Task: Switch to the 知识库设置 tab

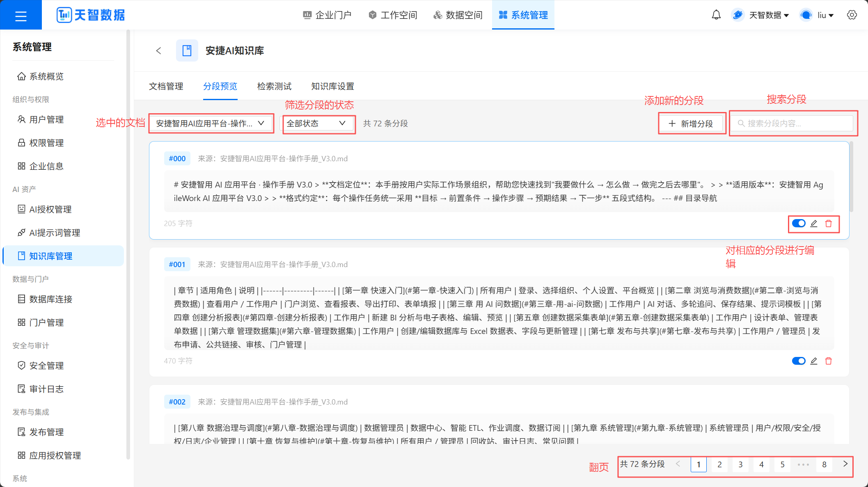Action: [333, 87]
